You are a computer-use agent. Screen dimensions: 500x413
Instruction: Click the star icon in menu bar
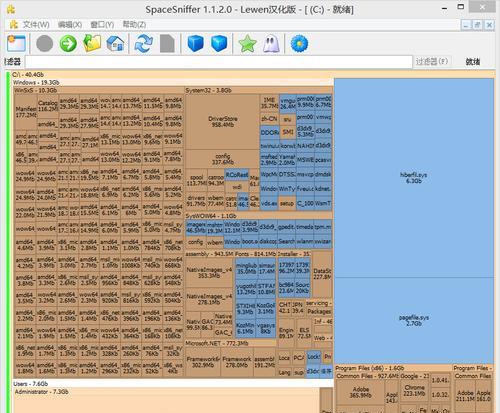[x=14, y=24]
